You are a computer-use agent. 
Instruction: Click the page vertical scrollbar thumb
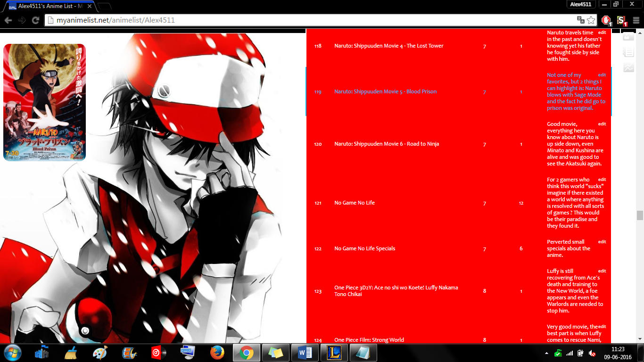click(640, 215)
